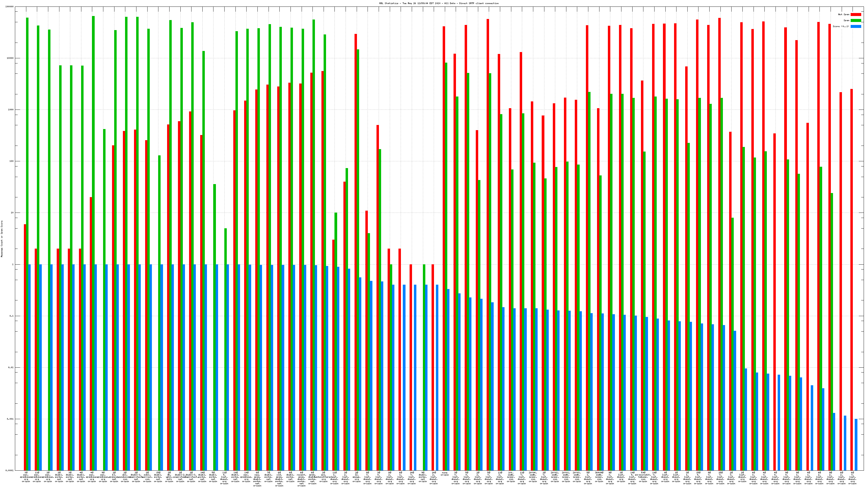868x488 pixels.
Task: Click the psbl.surriel.com x-axis label
Action: (x=147, y=477)
